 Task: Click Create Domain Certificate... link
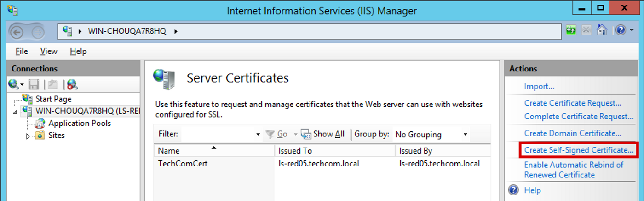(573, 133)
